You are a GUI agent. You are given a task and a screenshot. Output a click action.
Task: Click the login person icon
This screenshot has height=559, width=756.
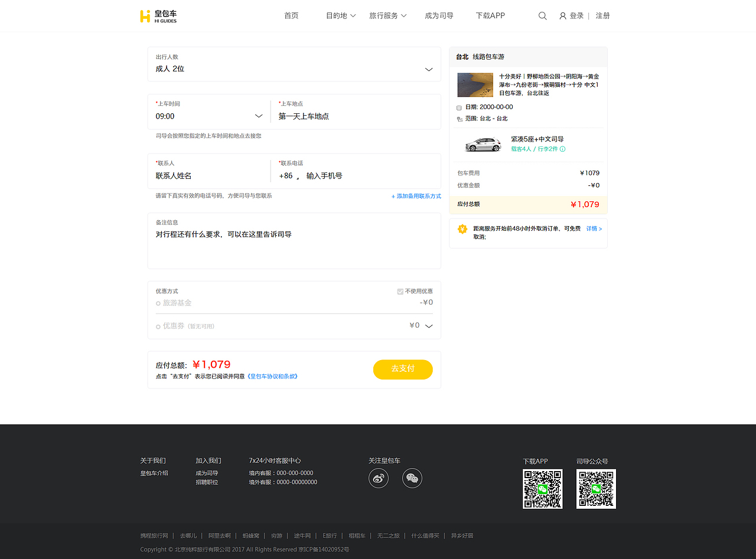[x=562, y=15]
